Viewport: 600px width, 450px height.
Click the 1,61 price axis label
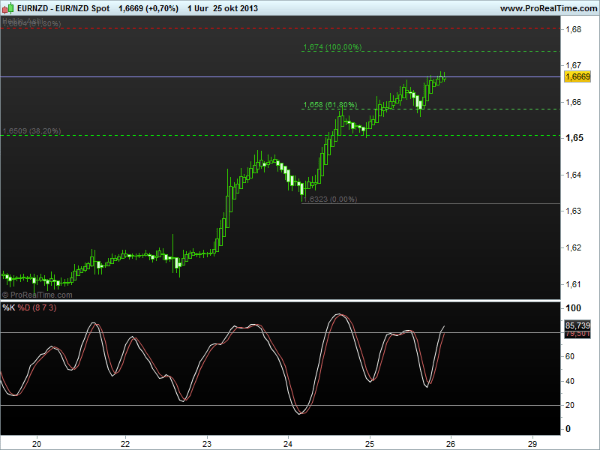point(573,284)
